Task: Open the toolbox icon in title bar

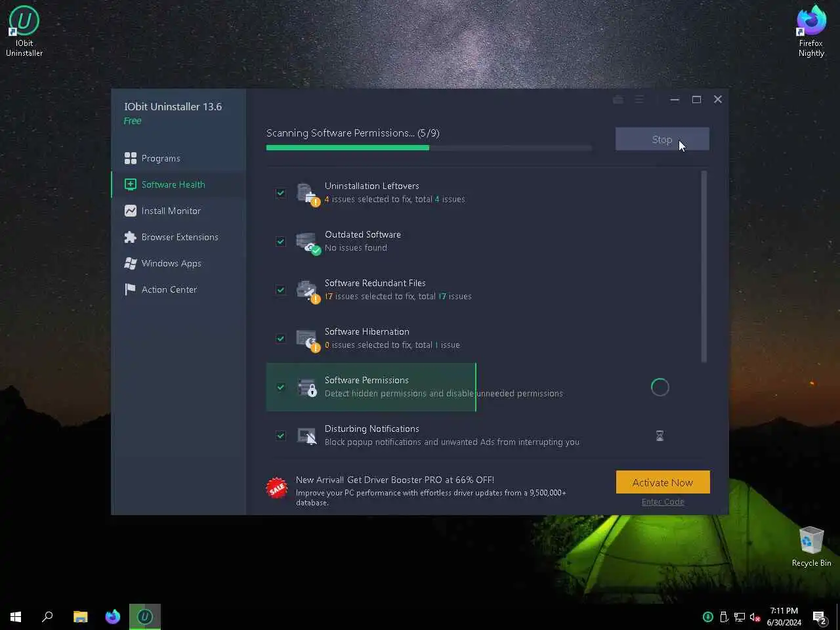Action: point(618,99)
